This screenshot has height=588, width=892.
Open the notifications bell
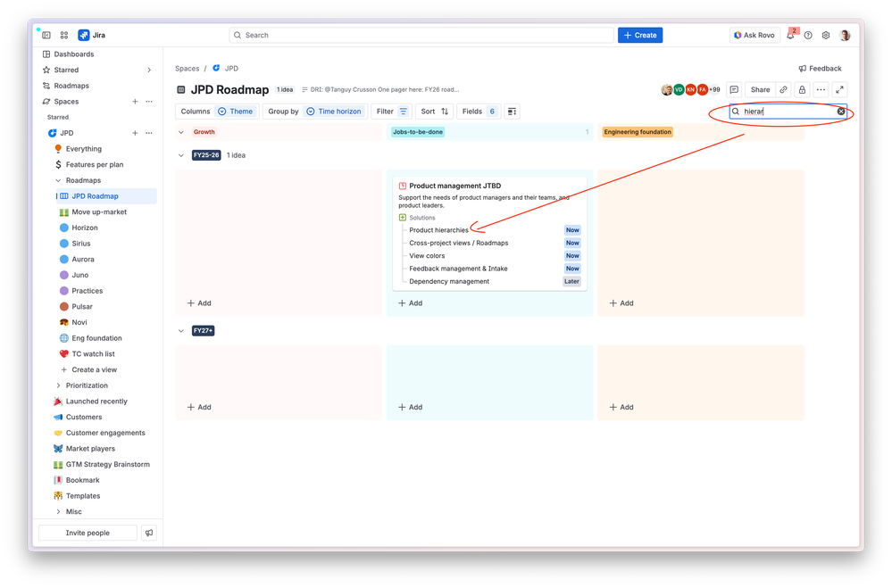click(x=791, y=35)
